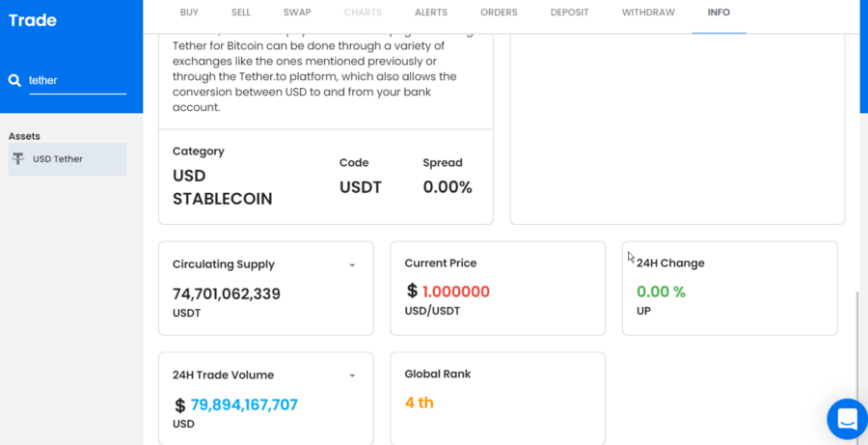Viewport: 868px width, 445px height.
Task: Click the Current Price value 1.000000
Action: (455, 292)
